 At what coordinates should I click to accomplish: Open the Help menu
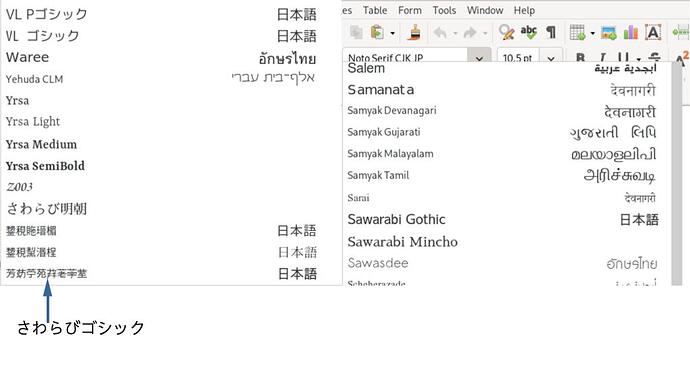(x=524, y=10)
